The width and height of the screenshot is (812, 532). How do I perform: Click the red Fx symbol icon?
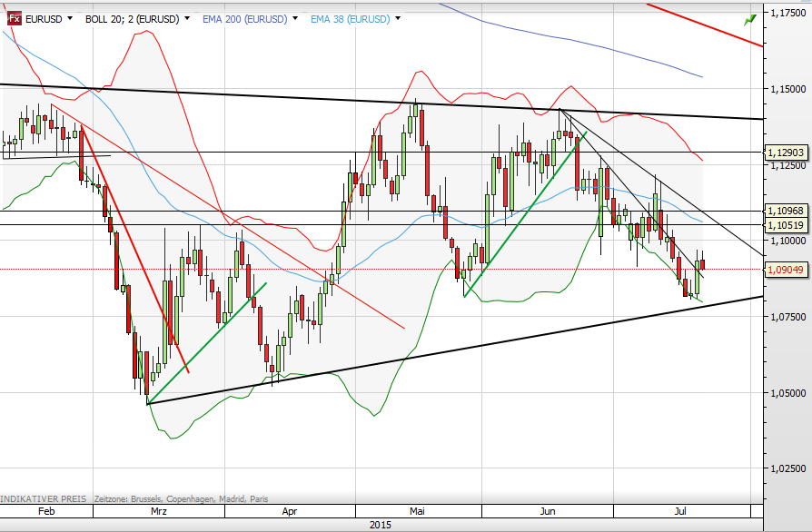coord(15,18)
